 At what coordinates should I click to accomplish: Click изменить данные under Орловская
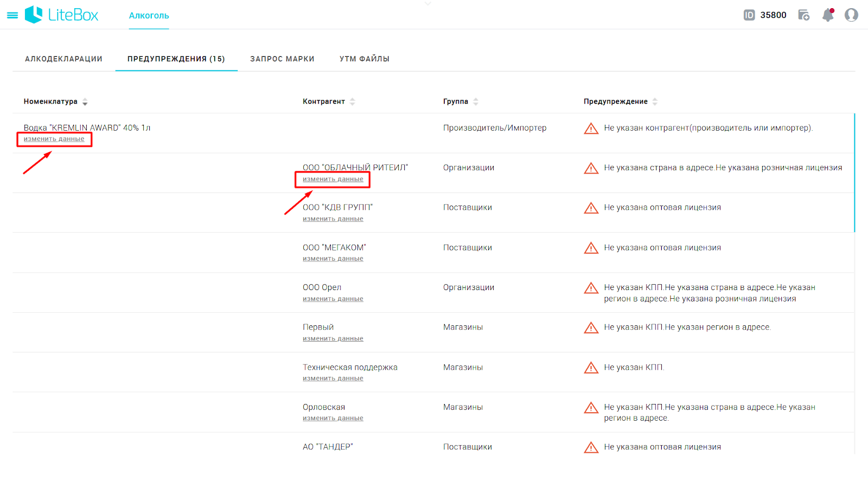click(x=333, y=419)
